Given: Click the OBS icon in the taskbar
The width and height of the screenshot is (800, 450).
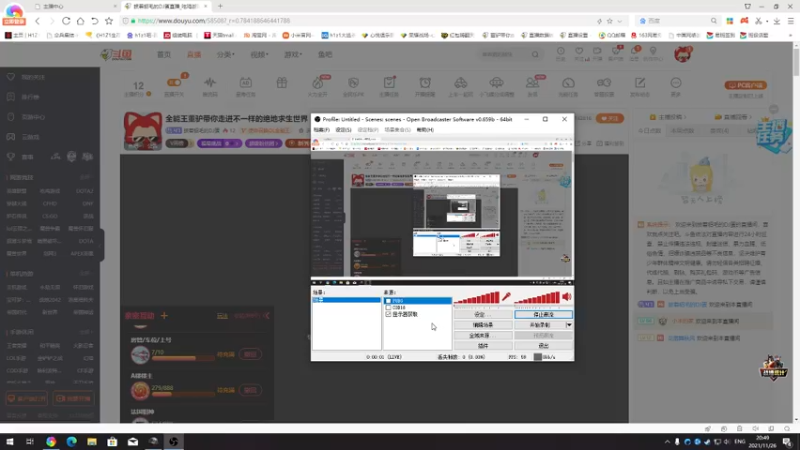Looking at the screenshot, I should coord(173,441).
